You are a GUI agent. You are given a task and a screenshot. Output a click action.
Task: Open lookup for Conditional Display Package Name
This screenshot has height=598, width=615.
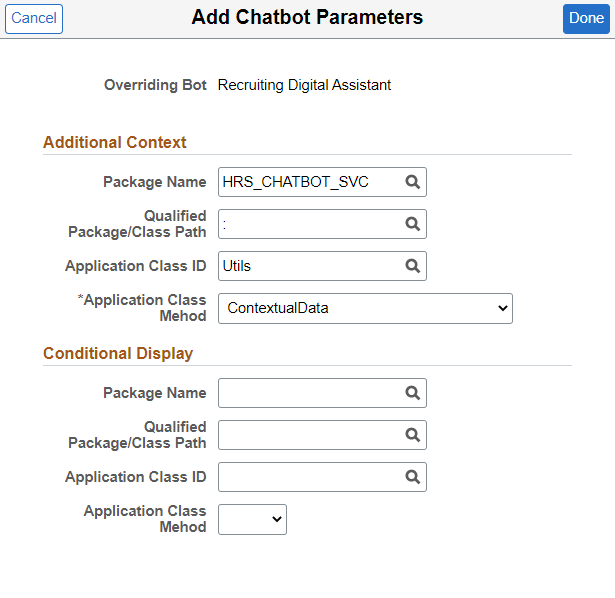tap(412, 393)
